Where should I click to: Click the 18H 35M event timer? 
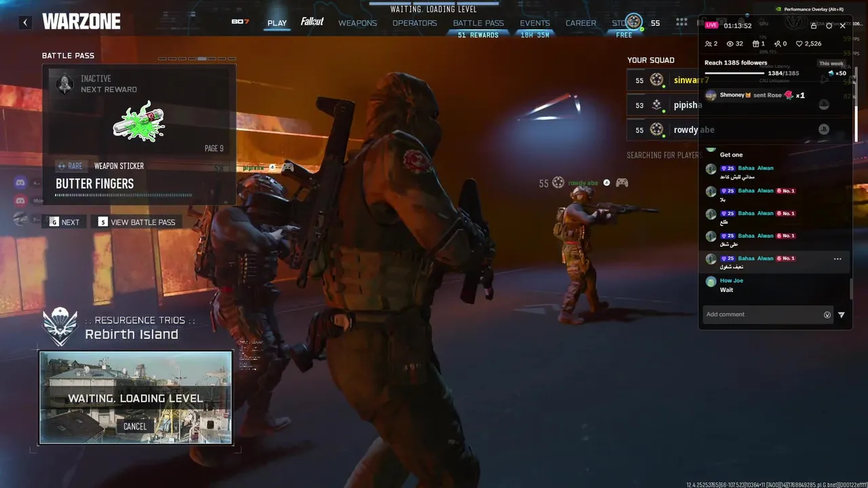point(534,35)
